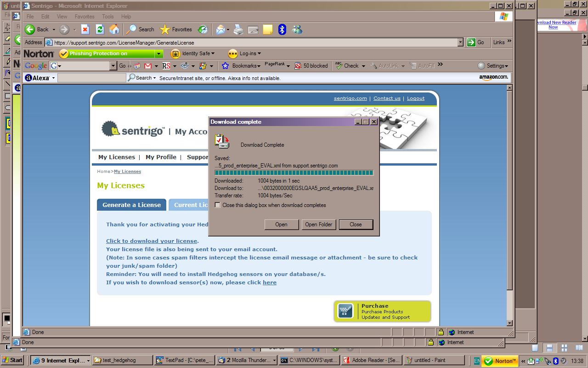Click the yellow note icon
The image size is (588, 368).
pos(267,29)
